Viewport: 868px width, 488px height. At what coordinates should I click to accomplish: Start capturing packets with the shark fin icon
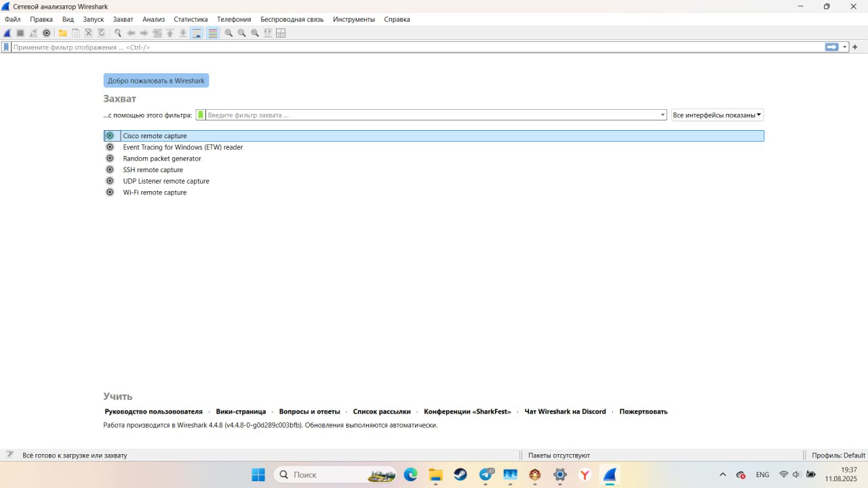click(x=7, y=33)
